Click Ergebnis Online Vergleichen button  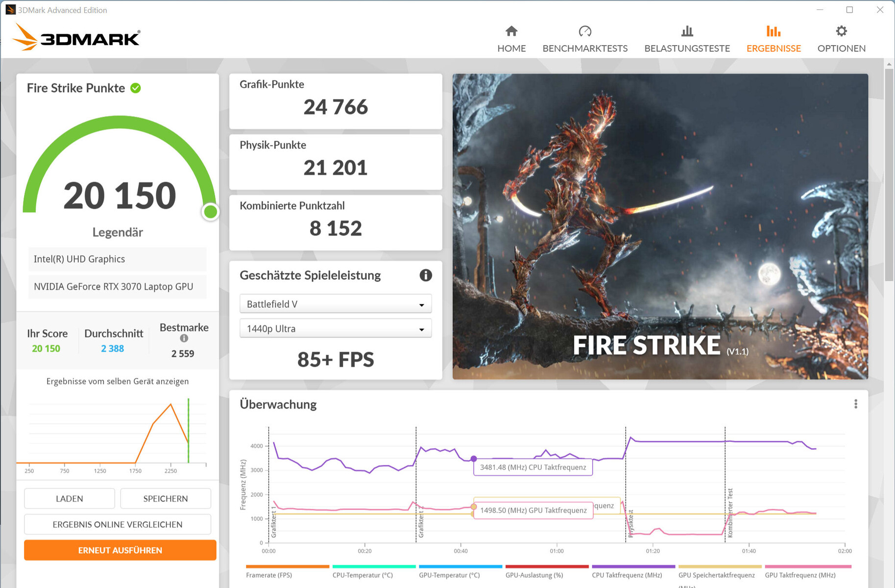[x=118, y=524]
